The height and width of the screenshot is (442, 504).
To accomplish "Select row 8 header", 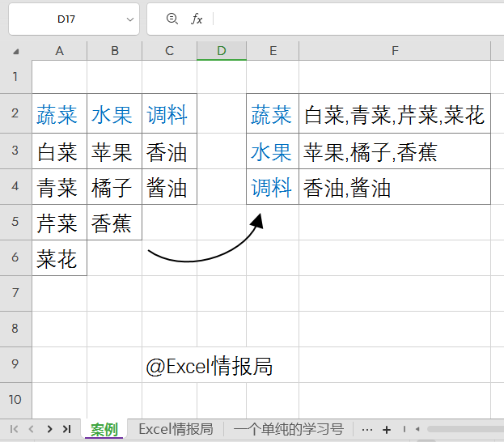I will (x=15, y=329).
